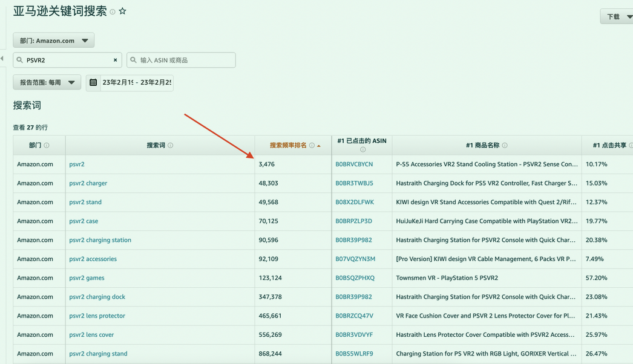
Task: Collapse the left side panel arrow
Action: (2, 59)
